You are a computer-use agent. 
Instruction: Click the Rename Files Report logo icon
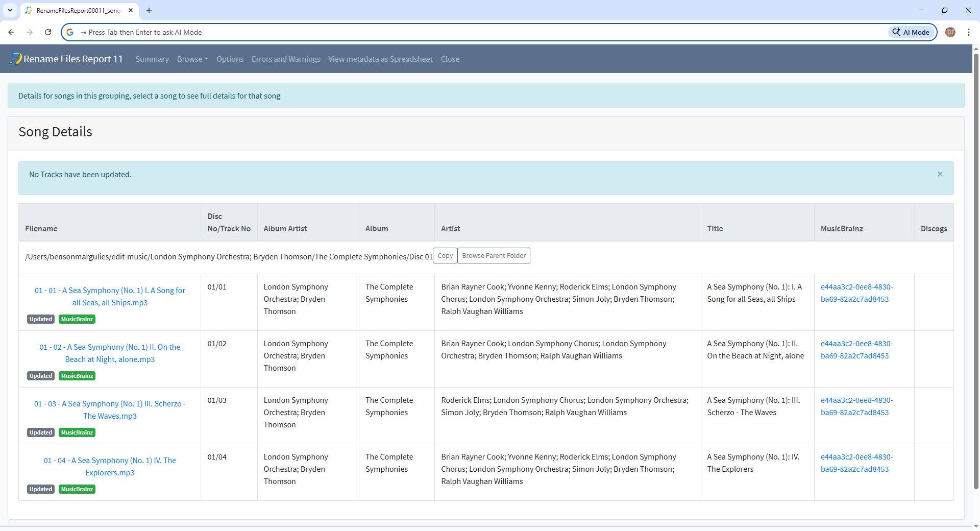[16, 59]
